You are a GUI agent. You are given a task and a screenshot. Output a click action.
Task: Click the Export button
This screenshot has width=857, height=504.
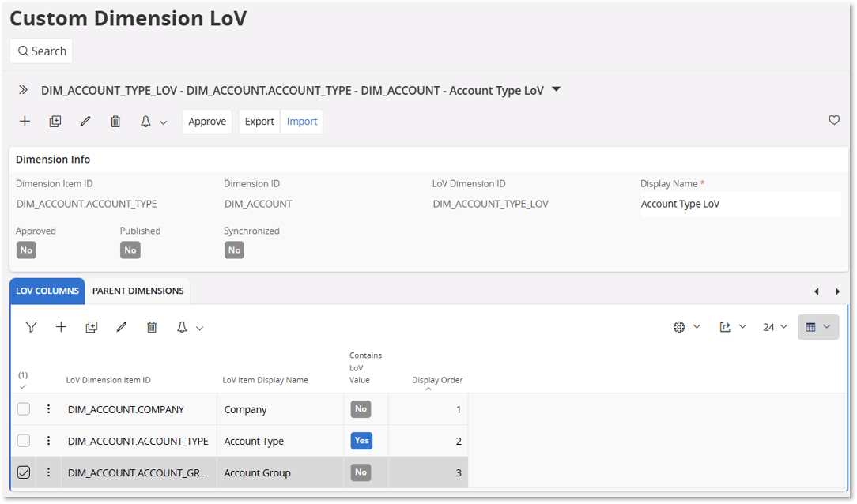click(259, 121)
